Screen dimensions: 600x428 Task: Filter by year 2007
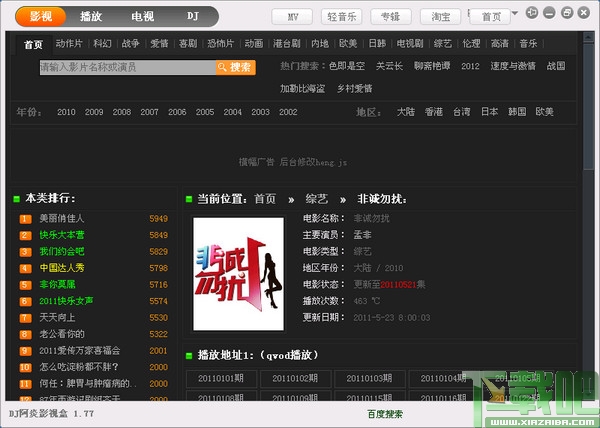pos(149,112)
